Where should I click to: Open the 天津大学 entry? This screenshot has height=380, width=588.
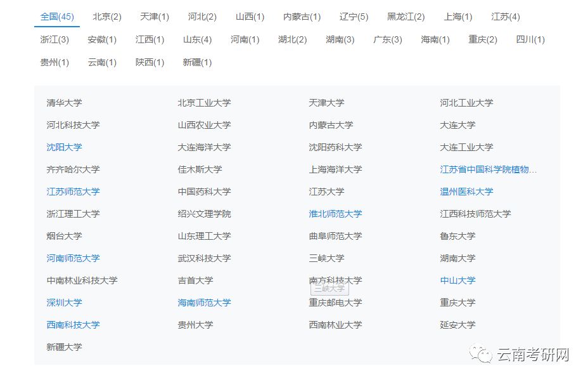click(x=326, y=103)
